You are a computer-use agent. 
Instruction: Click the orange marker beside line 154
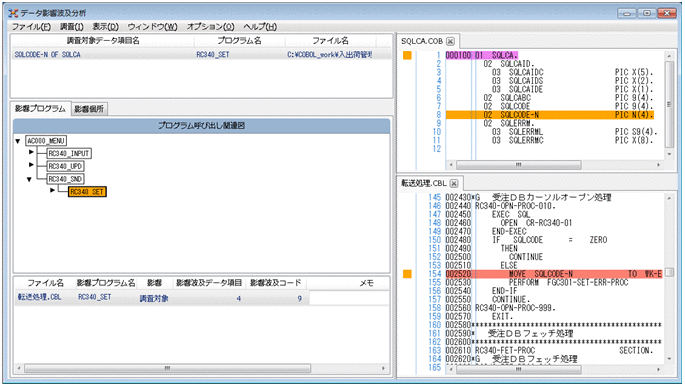pyautogui.click(x=407, y=274)
